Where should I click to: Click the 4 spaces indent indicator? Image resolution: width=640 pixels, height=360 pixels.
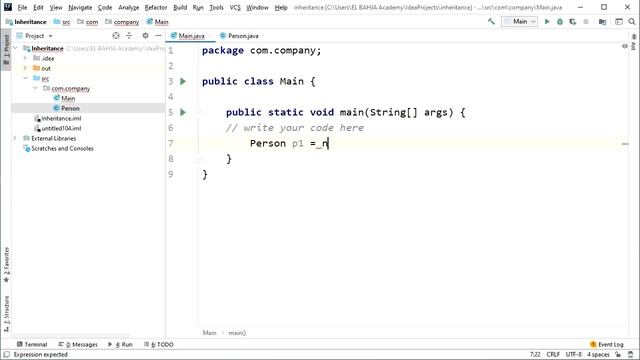coord(598,354)
